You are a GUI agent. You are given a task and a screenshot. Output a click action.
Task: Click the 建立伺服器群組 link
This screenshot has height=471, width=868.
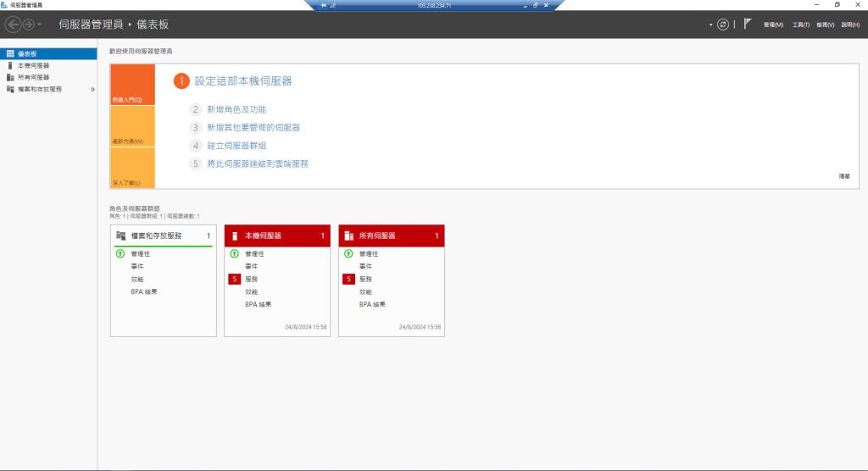(x=236, y=146)
